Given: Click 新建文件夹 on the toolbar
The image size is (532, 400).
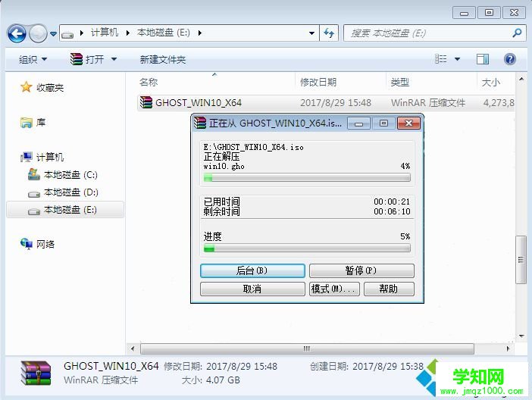Looking at the screenshot, I should 162,60.
